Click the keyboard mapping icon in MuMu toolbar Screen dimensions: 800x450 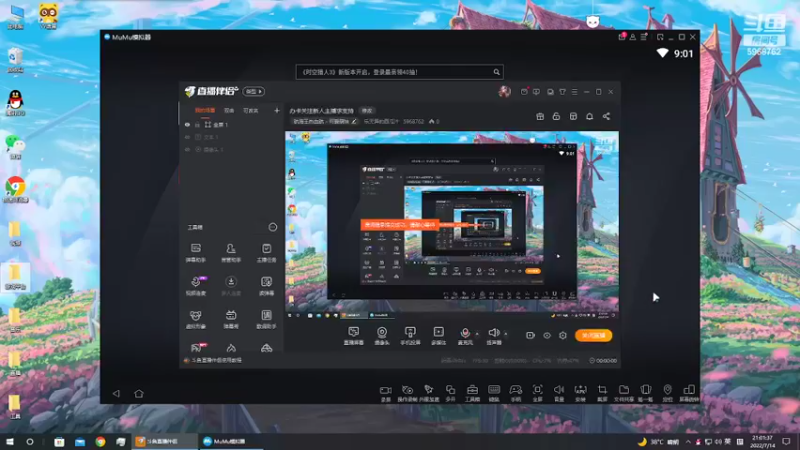tap(494, 393)
